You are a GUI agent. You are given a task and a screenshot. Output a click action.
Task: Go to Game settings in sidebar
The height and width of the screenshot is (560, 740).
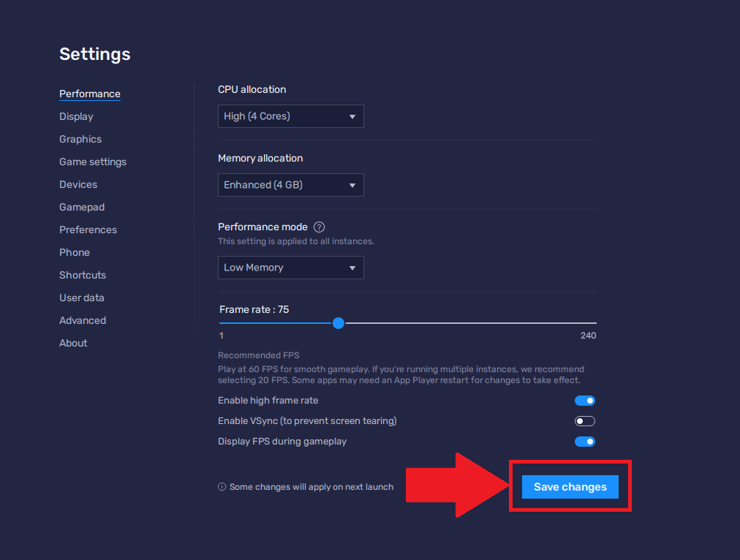click(x=93, y=162)
